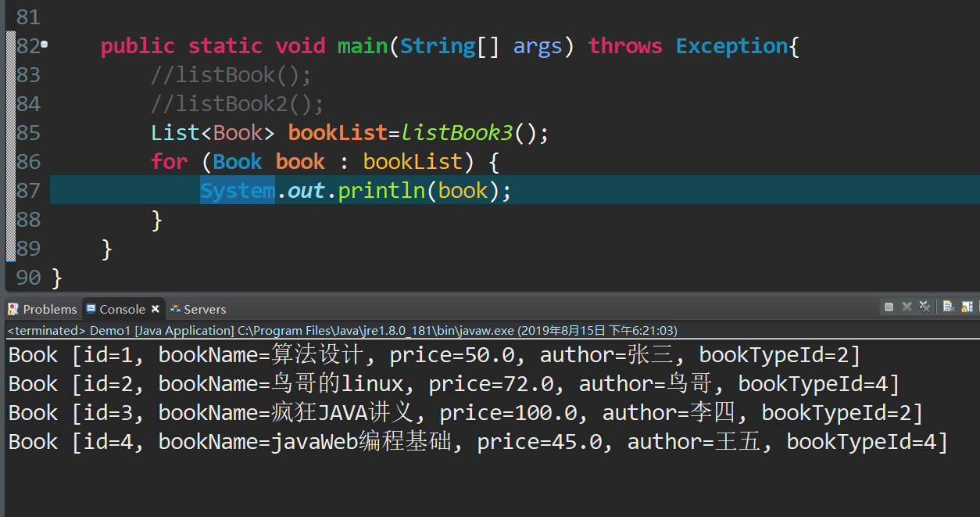Click the main method name
This screenshot has width=980, height=517.
point(363,46)
